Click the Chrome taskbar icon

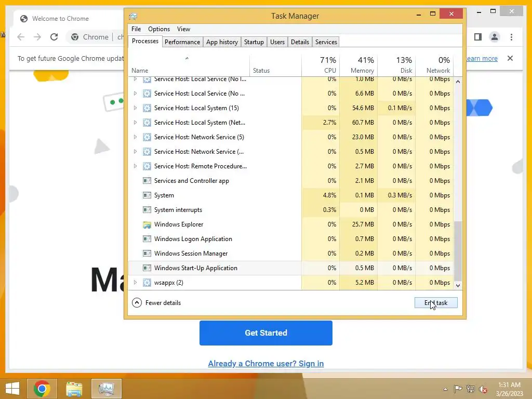tap(42, 389)
